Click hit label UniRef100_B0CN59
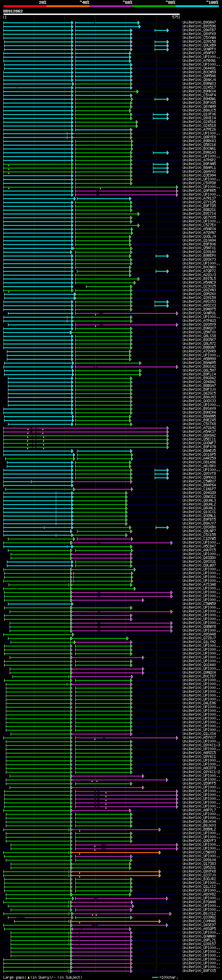This screenshot has height=980, width=222. 199,72
